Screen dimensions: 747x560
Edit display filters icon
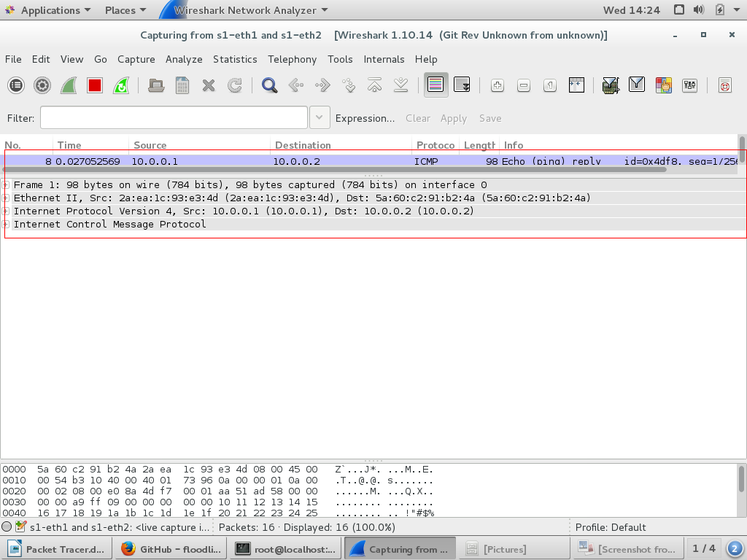coord(637,85)
